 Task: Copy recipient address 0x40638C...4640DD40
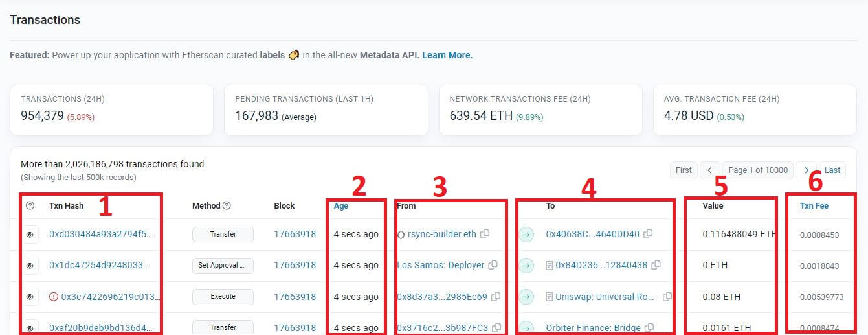point(648,234)
